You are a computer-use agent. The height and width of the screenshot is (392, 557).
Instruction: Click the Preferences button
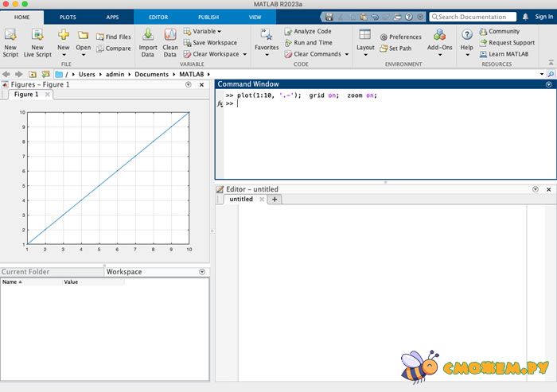(x=400, y=37)
